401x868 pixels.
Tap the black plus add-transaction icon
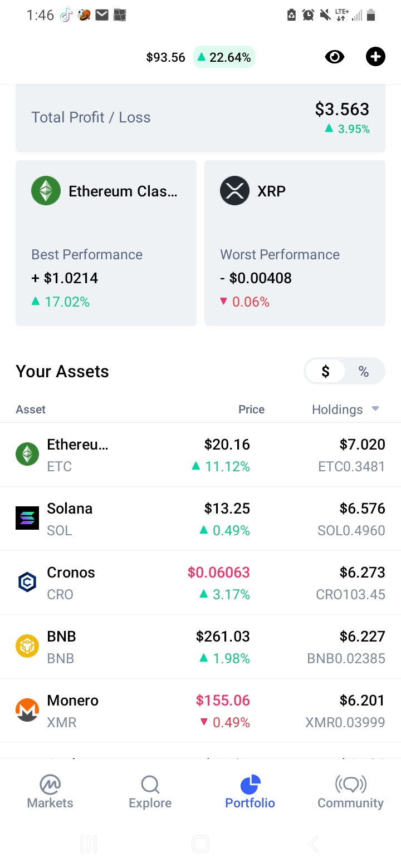click(375, 57)
